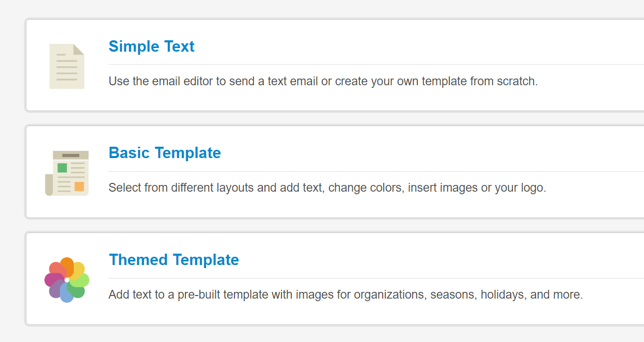Click the description about selecting different layouts
644x342 pixels.
pos(327,188)
